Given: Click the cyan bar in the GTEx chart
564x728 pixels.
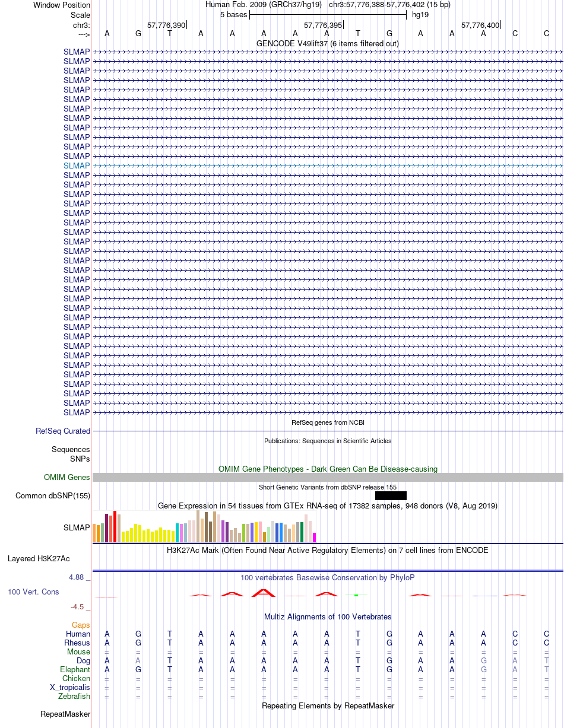Looking at the screenshot, I should [178, 532].
